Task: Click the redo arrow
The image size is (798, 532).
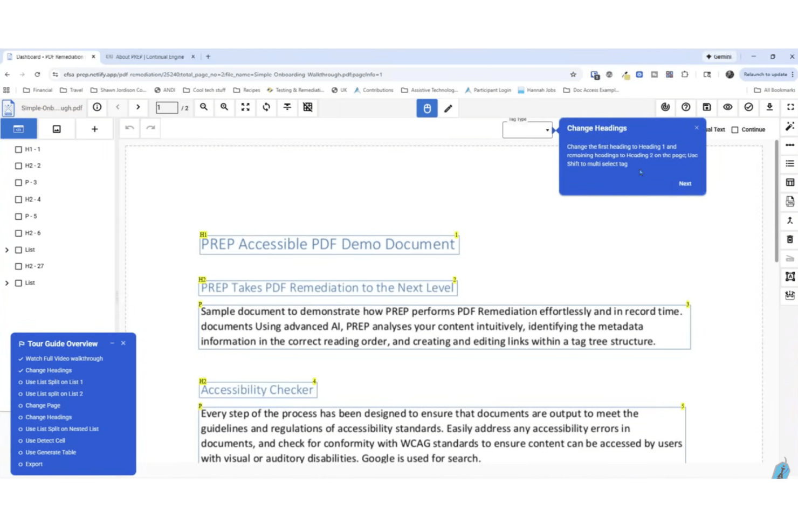Action: [x=150, y=128]
